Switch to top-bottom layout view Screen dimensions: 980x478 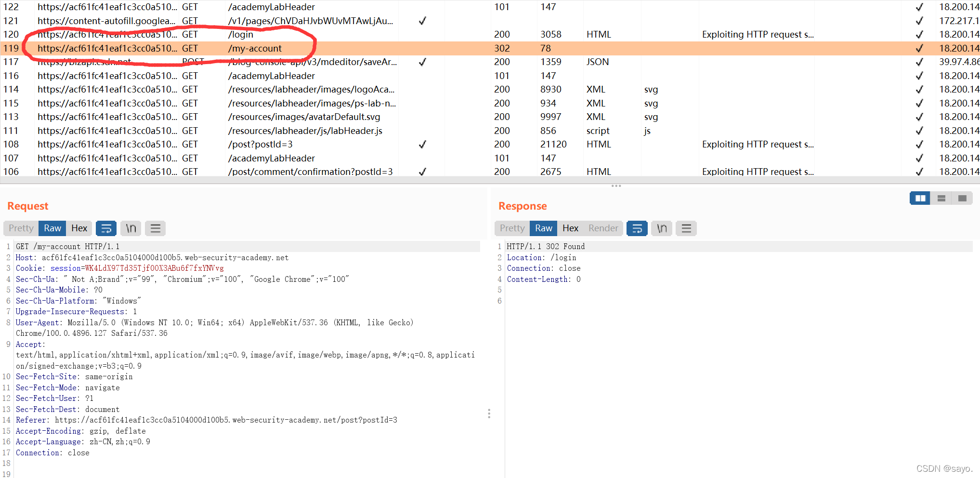tap(941, 198)
